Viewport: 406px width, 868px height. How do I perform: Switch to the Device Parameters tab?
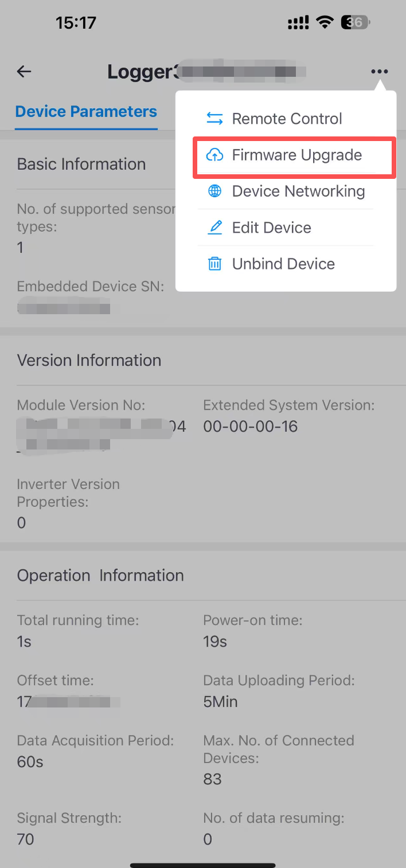coord(86,111)
